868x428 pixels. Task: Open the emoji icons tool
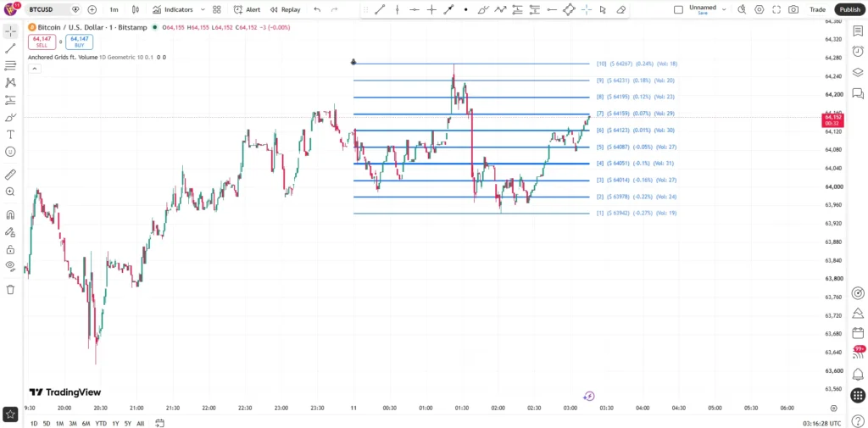(10, 152)
